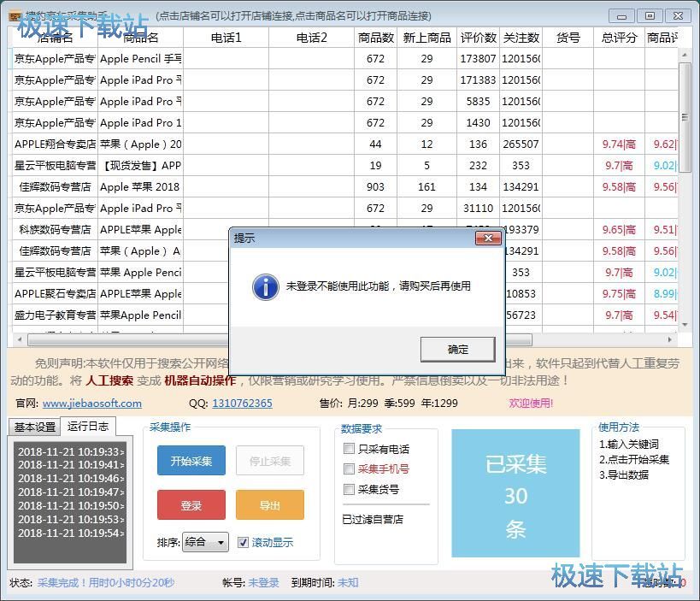Open product Apple 苹果 2018
This screenshot has height=601, width=700.
[x=139, y=186]
